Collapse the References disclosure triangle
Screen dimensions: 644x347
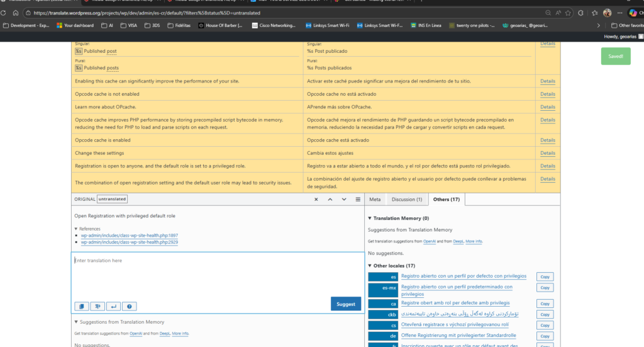click(76, 229)
